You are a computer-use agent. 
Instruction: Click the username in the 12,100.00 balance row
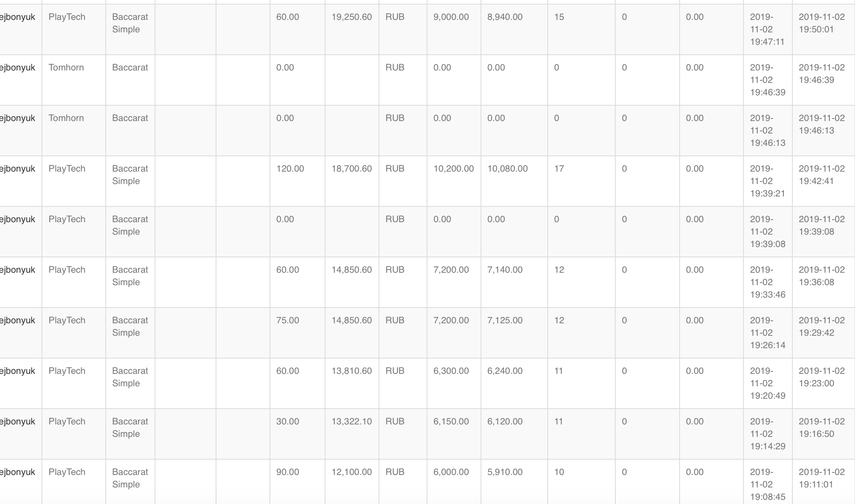[x=17, y=472]
